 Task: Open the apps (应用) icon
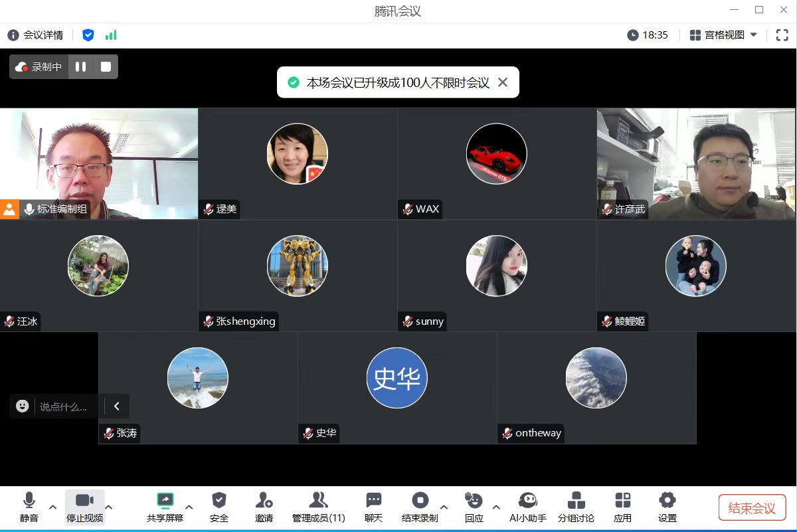[622, 501]
